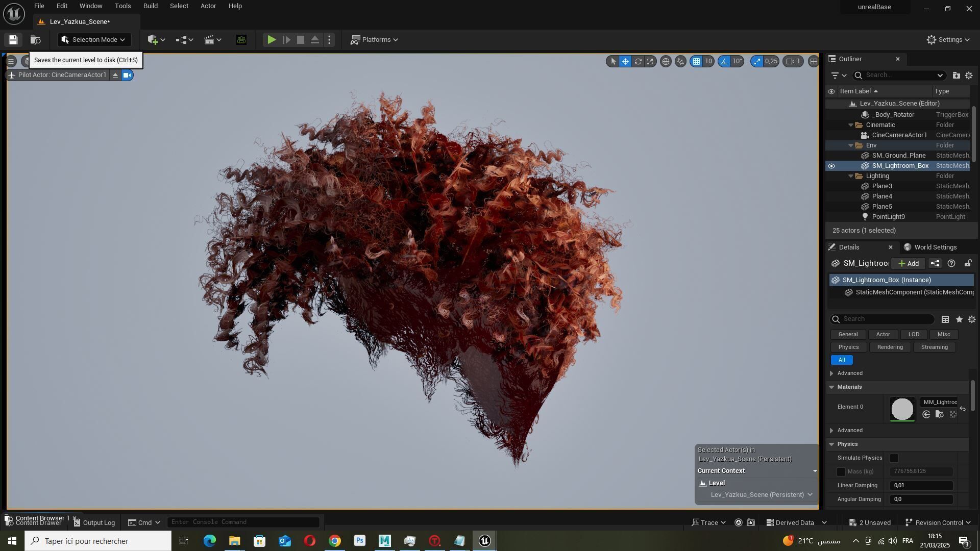980x551 pixels.
Task: Enable the Simulate Physics checkbox
Action: 894,458
